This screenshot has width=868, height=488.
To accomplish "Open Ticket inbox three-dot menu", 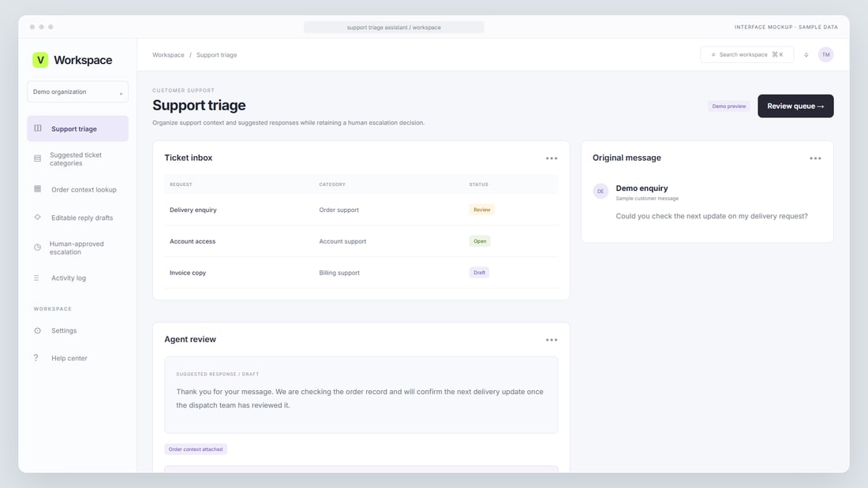I will [552, 158].
